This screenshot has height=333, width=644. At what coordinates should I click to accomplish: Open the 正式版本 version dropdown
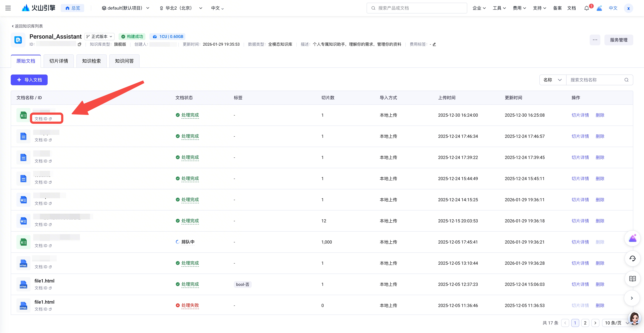coord(99,37)
